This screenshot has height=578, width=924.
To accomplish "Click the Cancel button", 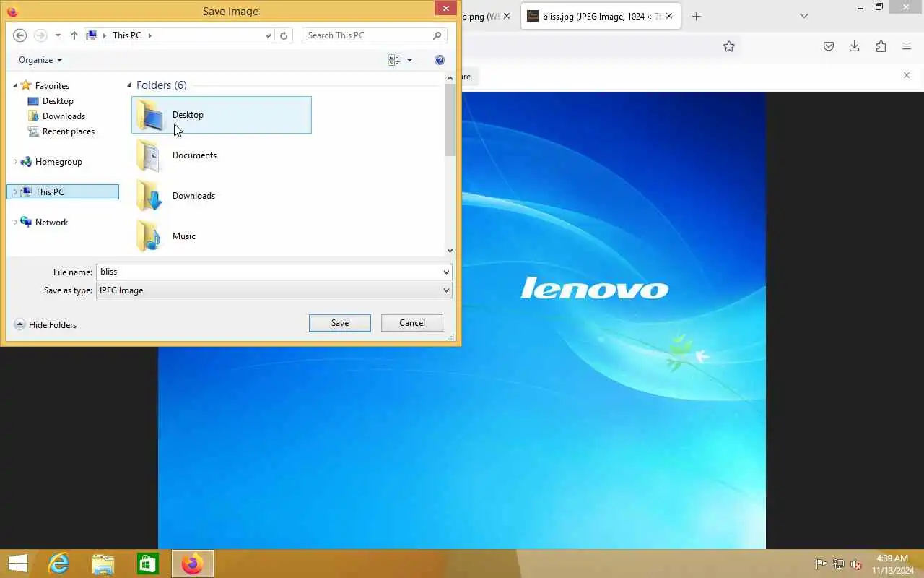I will [x=412, y=323].
